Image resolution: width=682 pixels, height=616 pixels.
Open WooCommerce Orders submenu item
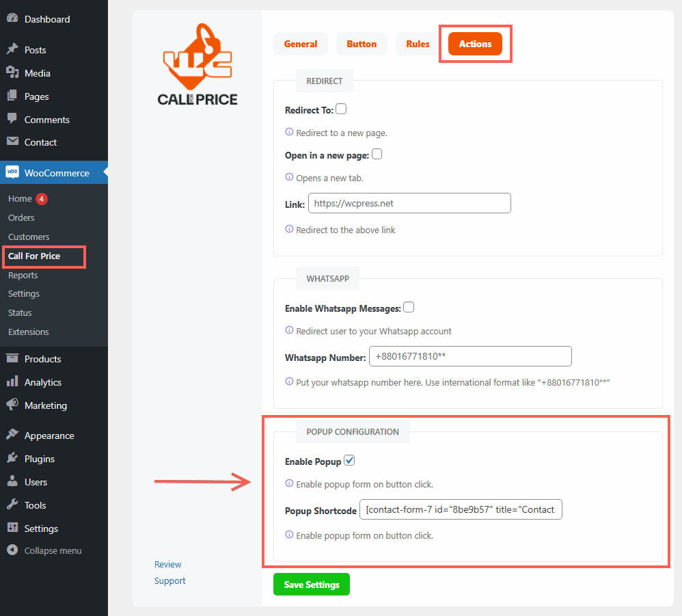(x=21, y=217)
